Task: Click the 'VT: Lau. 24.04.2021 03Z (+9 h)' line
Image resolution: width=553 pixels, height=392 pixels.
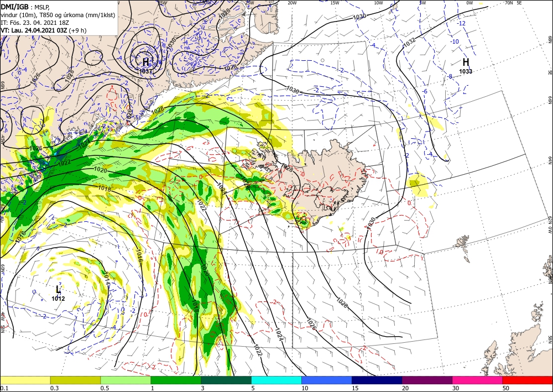Action: (44, 30)
